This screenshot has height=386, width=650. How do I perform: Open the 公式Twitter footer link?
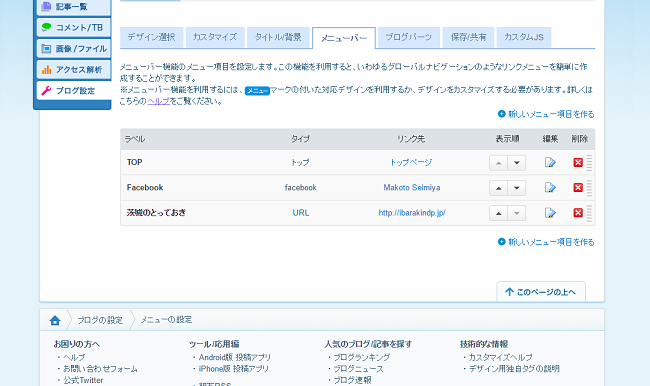(83, 380)
